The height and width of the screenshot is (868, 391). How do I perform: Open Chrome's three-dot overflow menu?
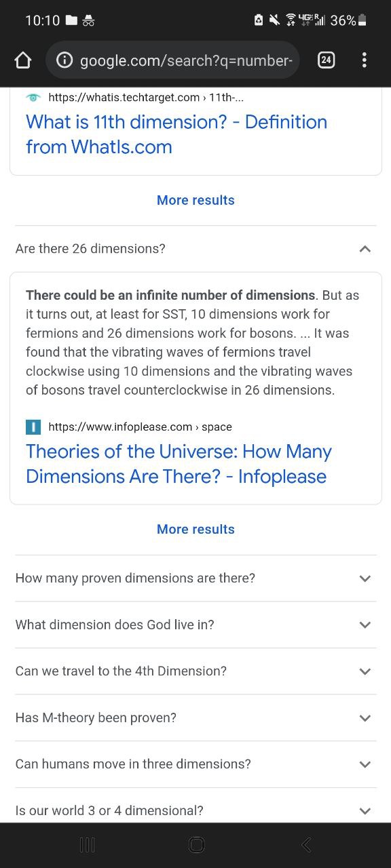[x=365, y=60]
